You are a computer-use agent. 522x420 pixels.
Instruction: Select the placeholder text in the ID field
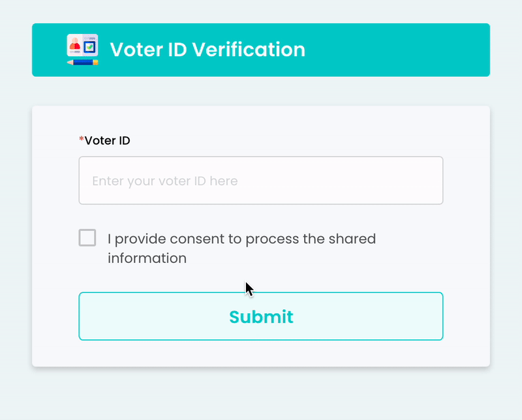(165, 181)
